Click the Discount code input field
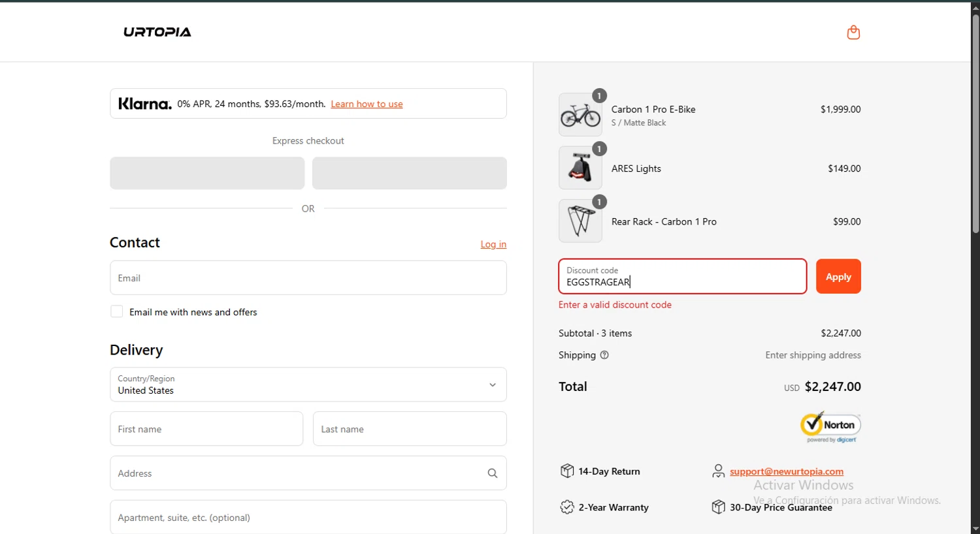The image size is (980, 534). point(683,277)
